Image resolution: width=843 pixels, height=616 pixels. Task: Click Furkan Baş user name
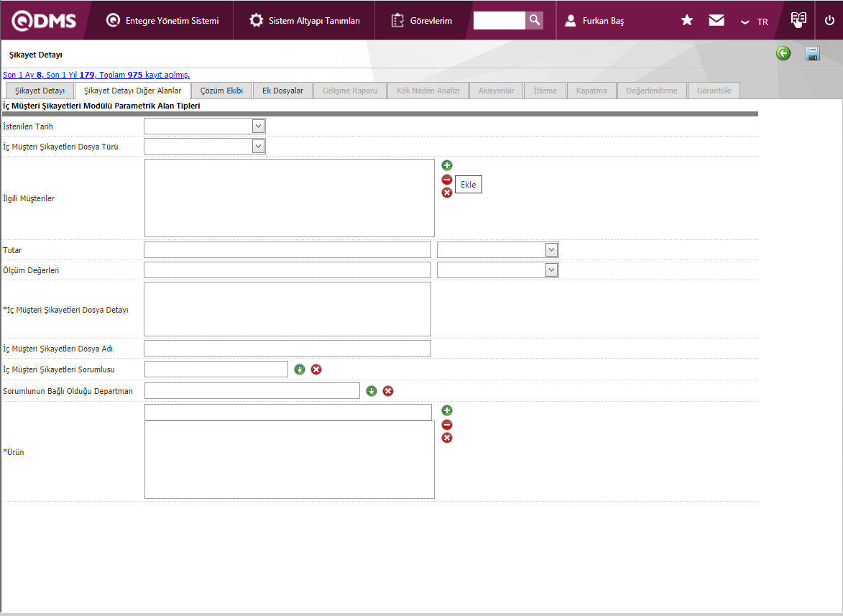coord(603,20)
